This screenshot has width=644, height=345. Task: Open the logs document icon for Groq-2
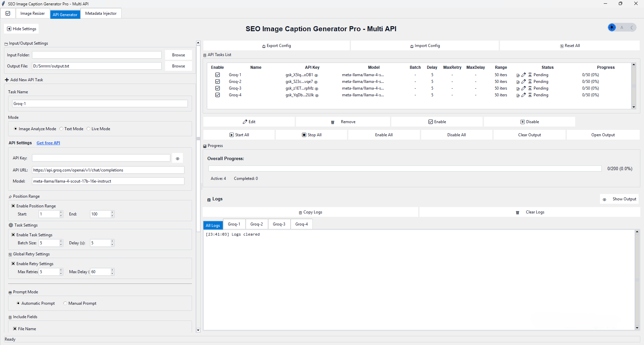517,82
